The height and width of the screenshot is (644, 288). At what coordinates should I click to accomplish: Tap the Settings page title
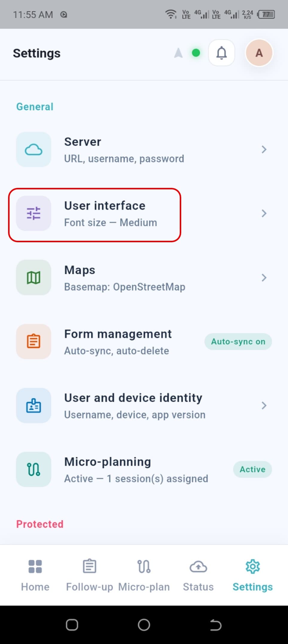tap(37, 53)
